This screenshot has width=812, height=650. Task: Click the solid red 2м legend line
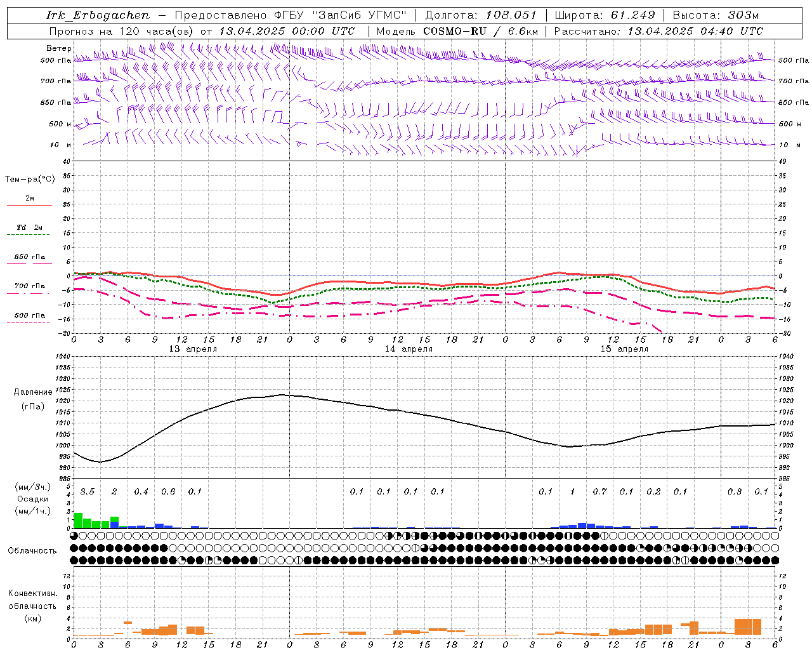[x=29, y=205]
